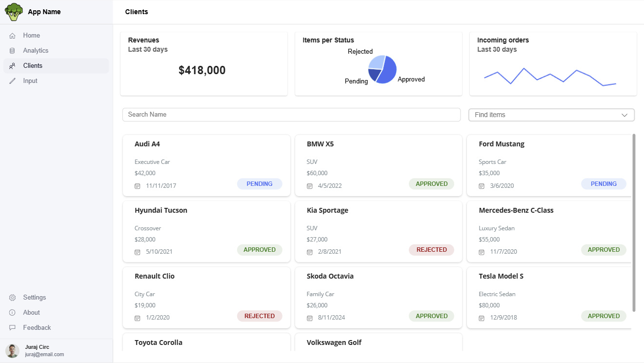Click the PENDING badge on Ford Mustang
Screen dimensions: 644x363
coord(604,184)
